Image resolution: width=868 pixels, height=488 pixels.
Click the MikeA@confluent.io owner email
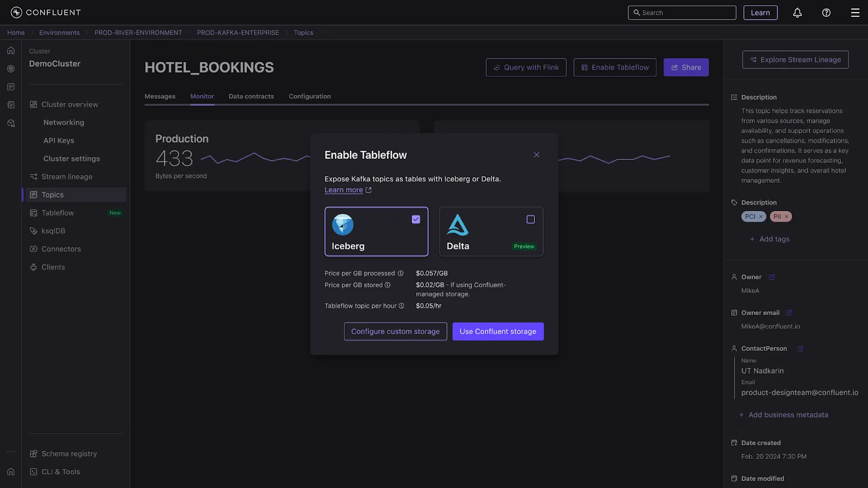[x=770, y=326]
